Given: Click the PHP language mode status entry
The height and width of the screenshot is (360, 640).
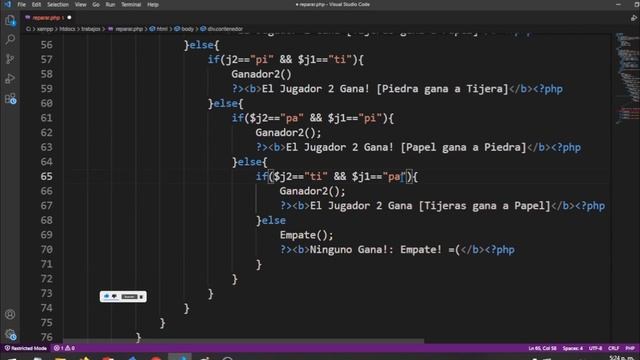Looking at the screenshot, I should 630,348.
